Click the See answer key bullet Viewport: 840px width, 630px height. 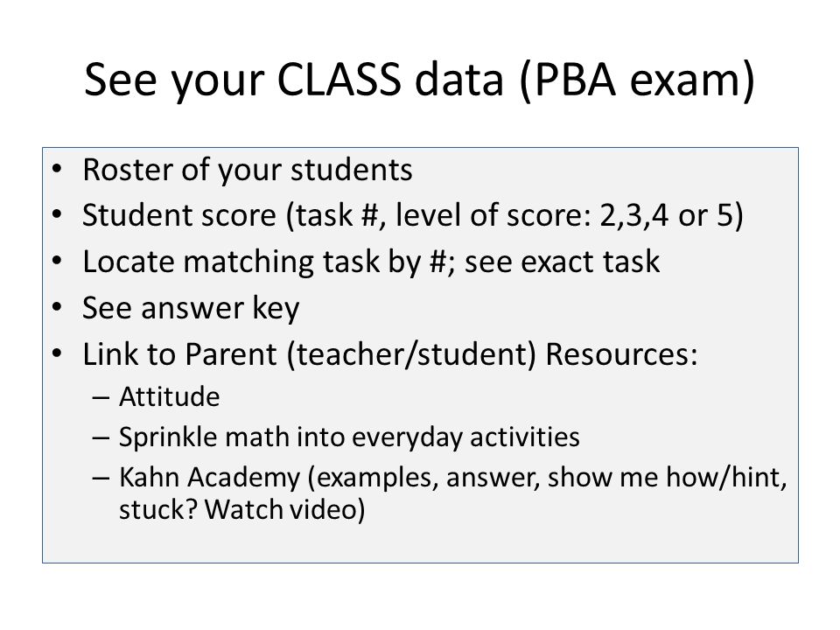[191, 308]
